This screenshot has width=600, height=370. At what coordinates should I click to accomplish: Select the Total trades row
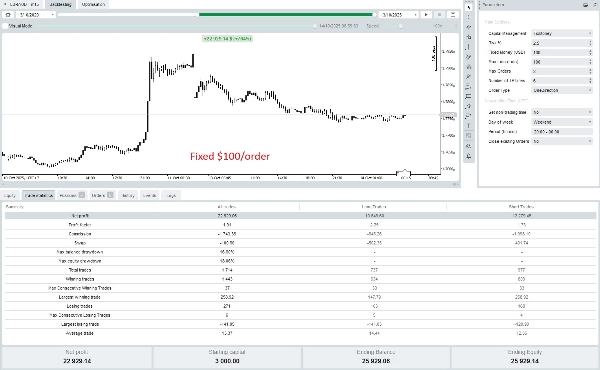pyautogui.click(x=300, y=270)
